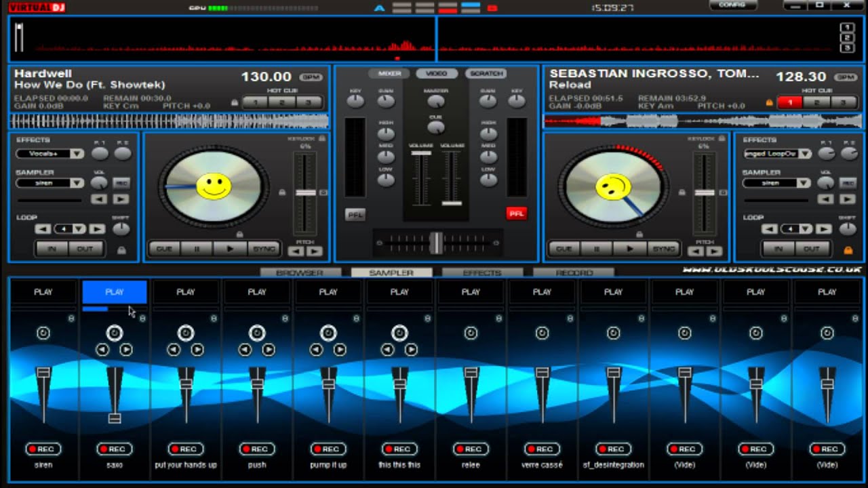Record into the siren sample slot
This screenshot has width=868, height=488.
(x=43, y=449)
